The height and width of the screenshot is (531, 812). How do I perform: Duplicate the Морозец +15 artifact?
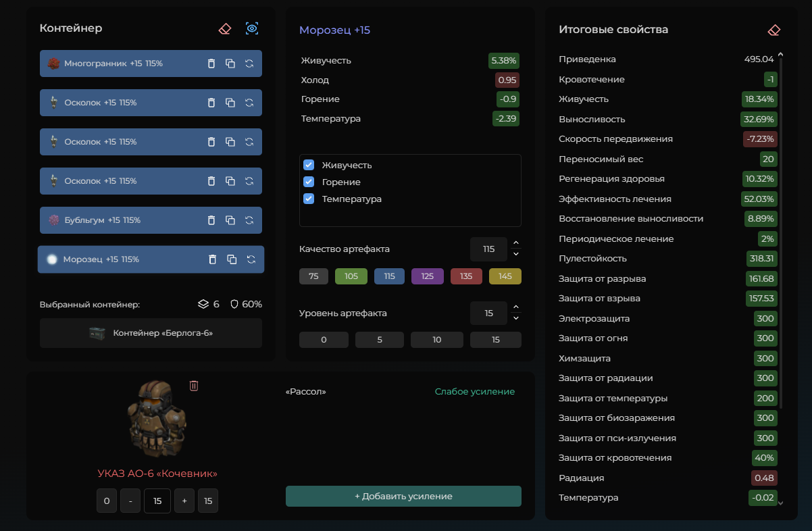(232, 259)
